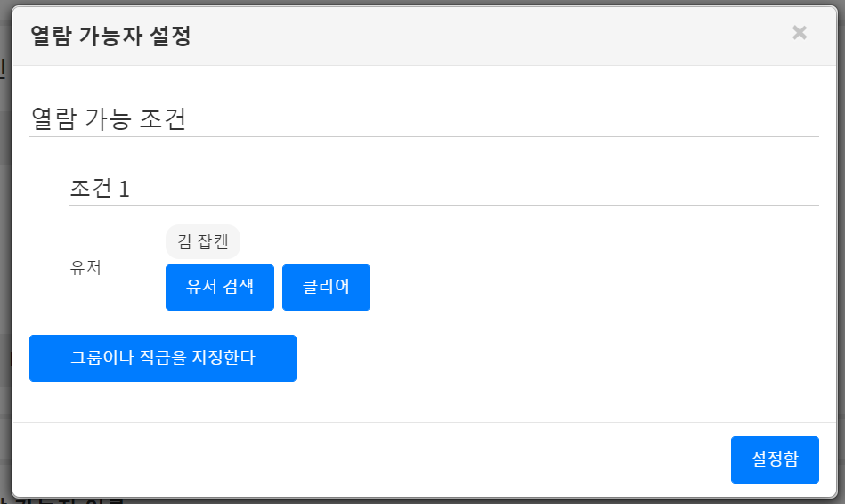Click the 유저 검색 button
Viewport: 845px width, 504px height.
click(x=220, y=288)
